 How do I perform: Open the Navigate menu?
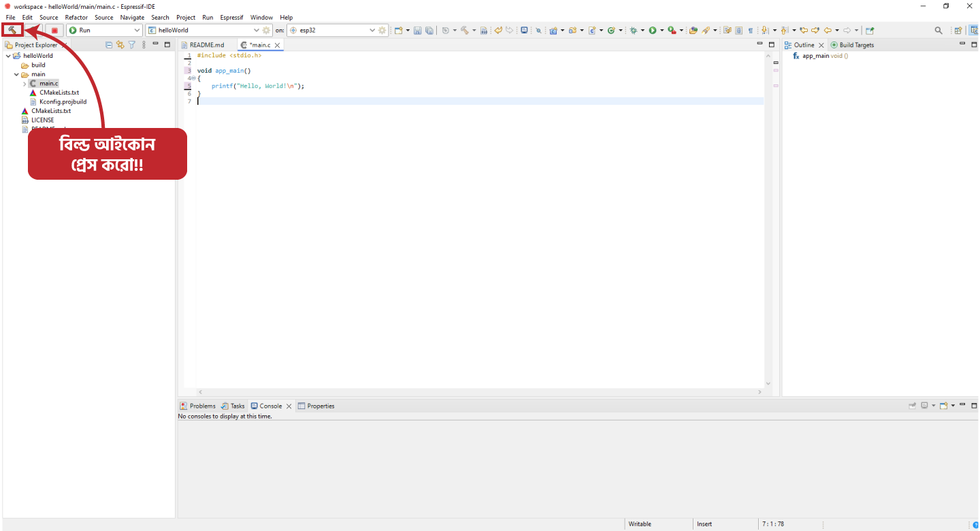[132, 18]
